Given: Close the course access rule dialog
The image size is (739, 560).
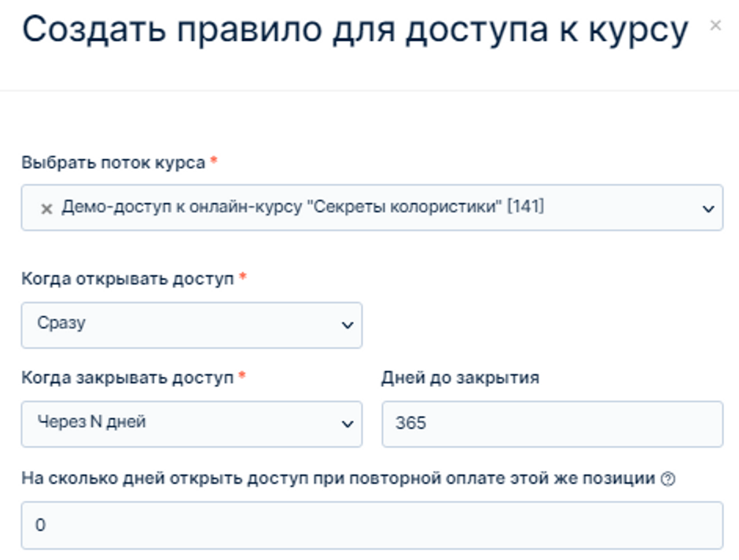Looking at the screenshot, I should coord(715,25).
